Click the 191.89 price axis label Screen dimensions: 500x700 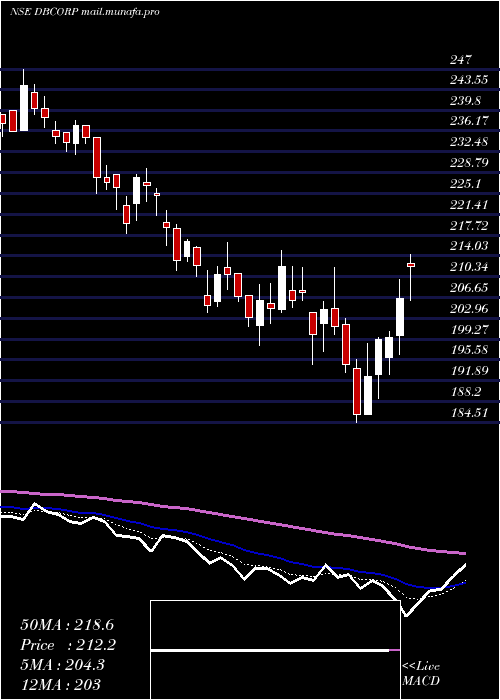(x=469, y=371)
